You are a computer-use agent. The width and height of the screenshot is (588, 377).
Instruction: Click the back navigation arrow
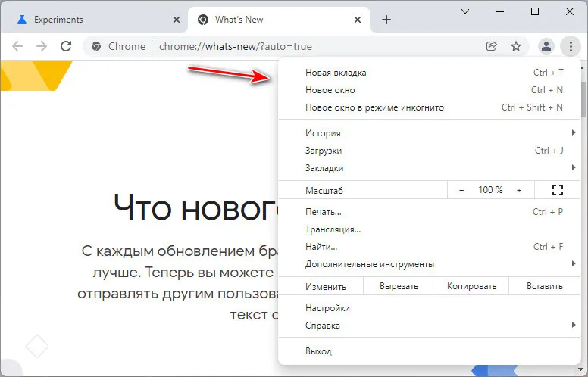click(x=17, y=46)
